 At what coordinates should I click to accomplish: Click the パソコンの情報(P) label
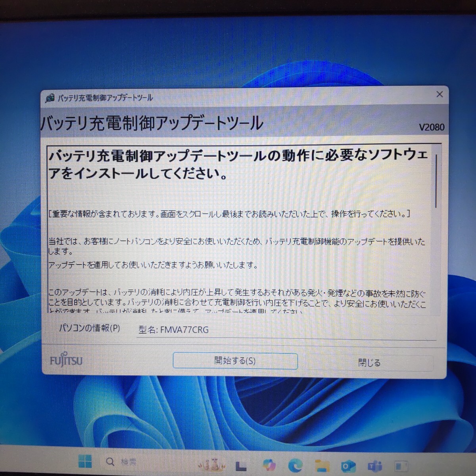(x=90, y=328)
